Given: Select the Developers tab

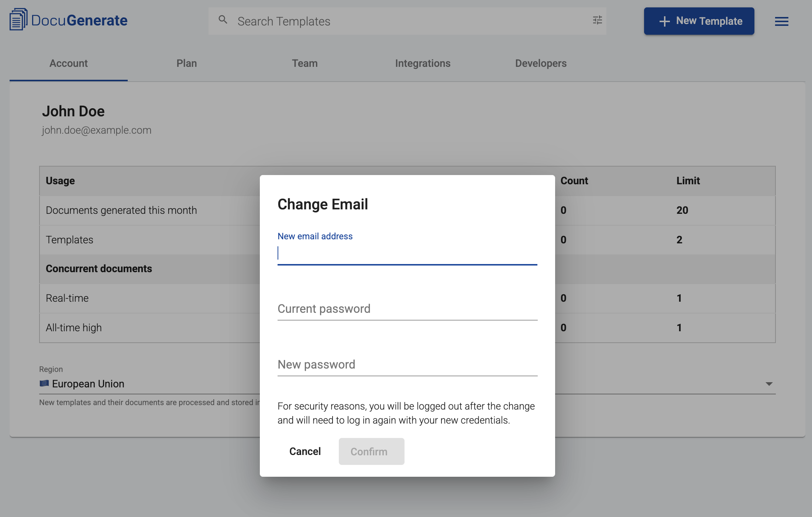Looking at the screenshot, I should pos(541,63).
